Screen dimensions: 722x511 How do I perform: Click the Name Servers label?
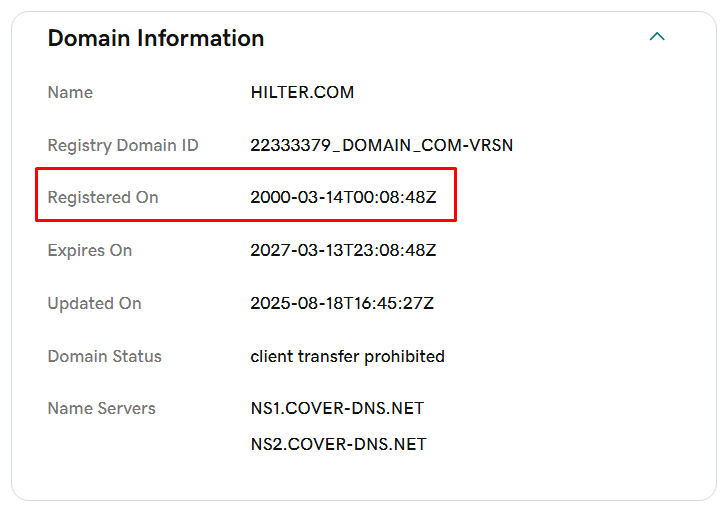coord(101,408)
